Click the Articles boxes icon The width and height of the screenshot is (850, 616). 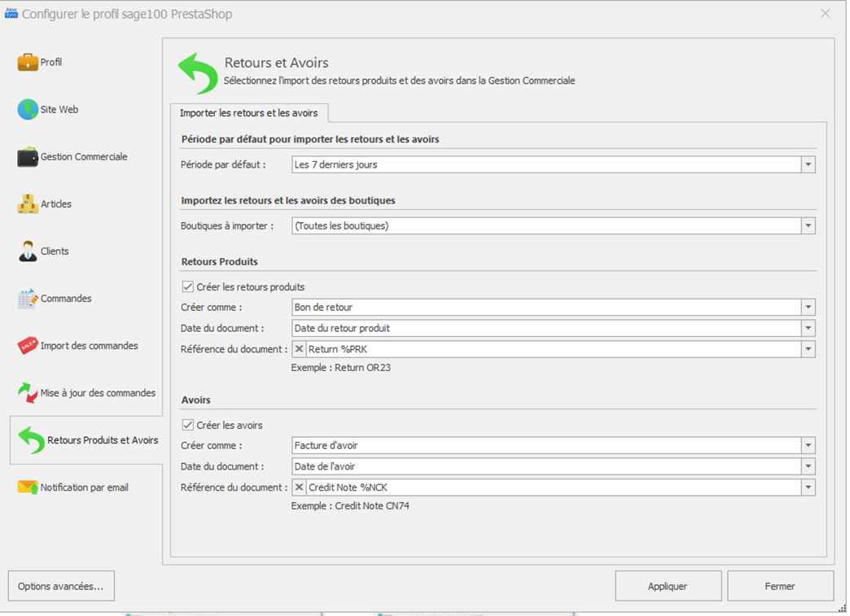tap(28, 204)
